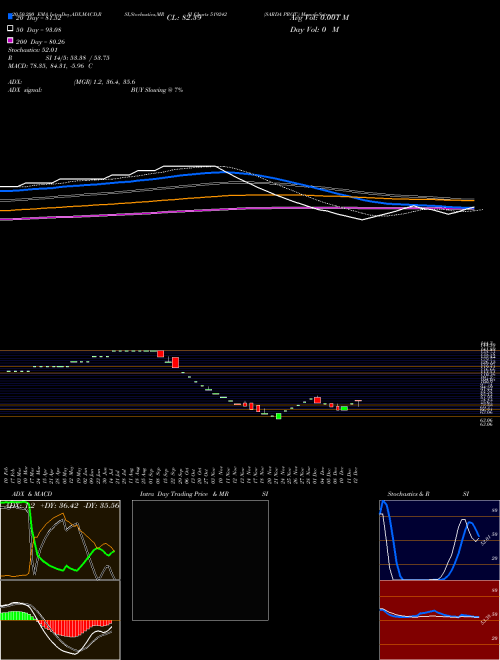Click the blue 20 Day EMA legend swatch
Screen dimensions: 500x660
click(10, 17)
